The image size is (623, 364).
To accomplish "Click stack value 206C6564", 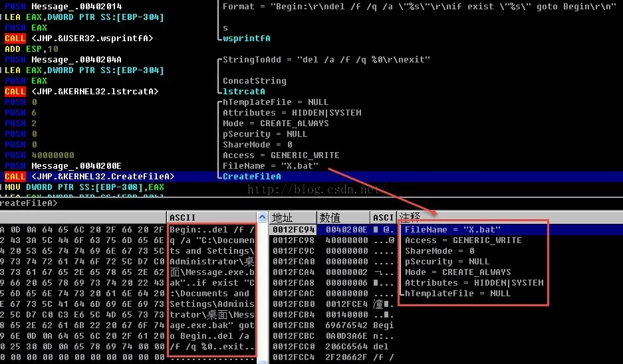I will tap(346, 347).
